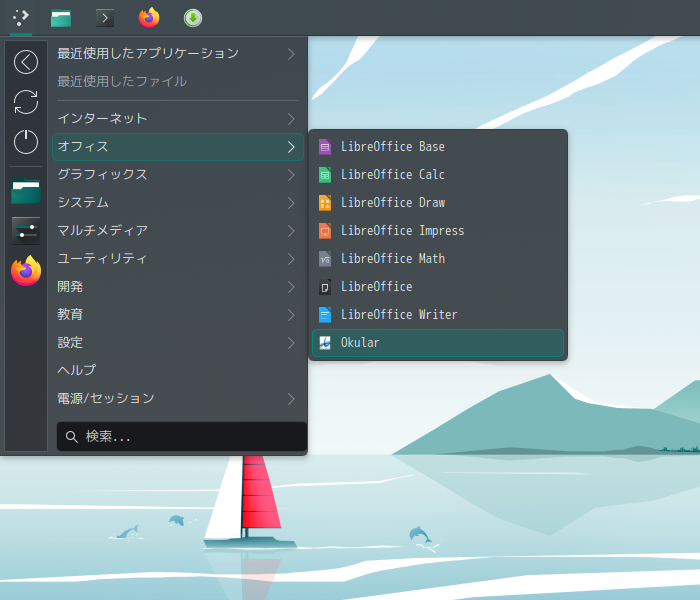Launch Firefox from the menu sidebar favorites
Viewport: 700px width, 600px height.
(x=26, y=271)
